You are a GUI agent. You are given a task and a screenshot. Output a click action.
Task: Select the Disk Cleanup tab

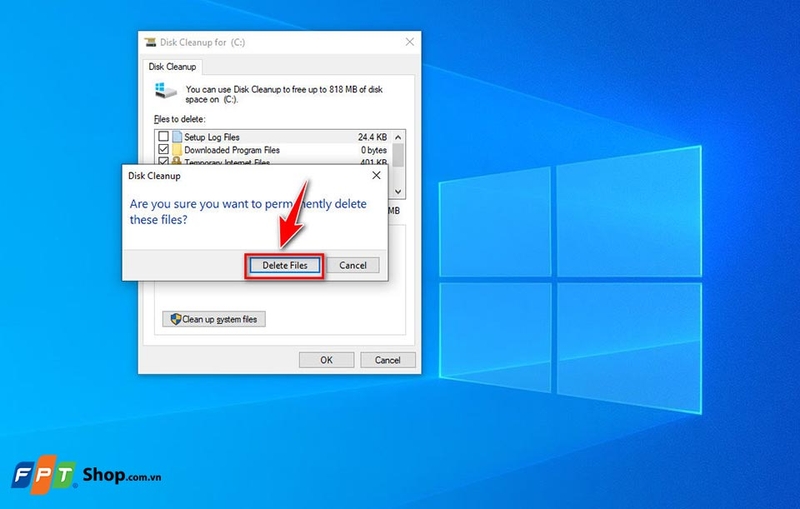(x=172, y=67)
